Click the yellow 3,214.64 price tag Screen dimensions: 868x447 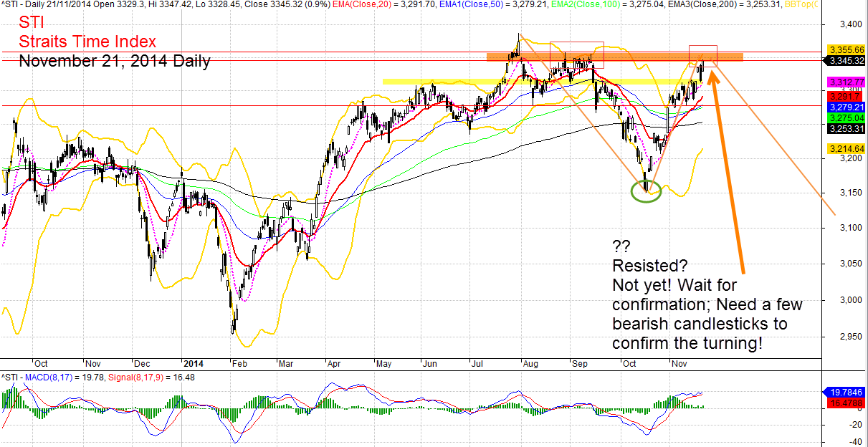pos(846,149)
